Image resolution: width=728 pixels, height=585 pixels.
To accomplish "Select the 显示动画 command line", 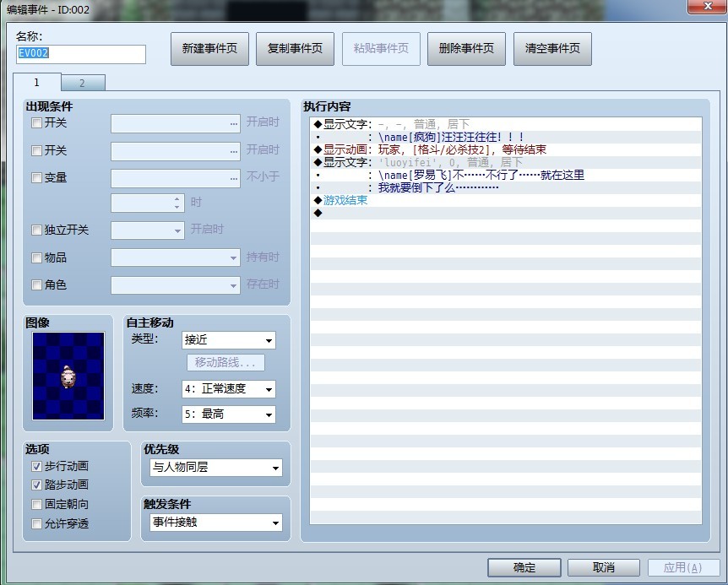I will click(x=506, y=150).
